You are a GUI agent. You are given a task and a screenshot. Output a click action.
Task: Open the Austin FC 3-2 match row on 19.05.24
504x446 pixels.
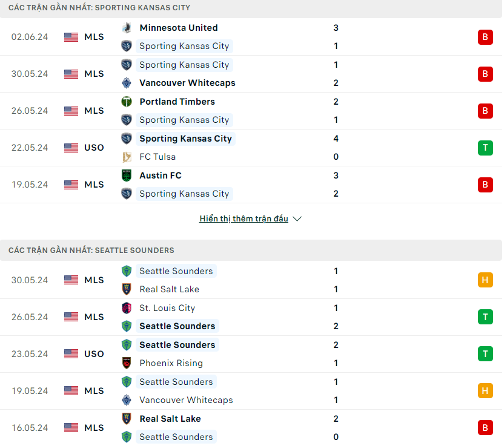coord(251,185)
